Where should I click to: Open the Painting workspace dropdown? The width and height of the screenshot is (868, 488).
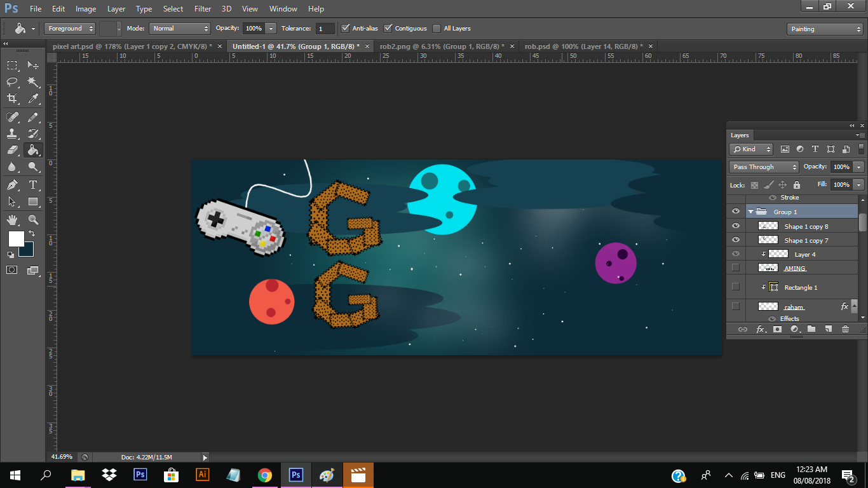pyautogui.click(x=825, y=29)
